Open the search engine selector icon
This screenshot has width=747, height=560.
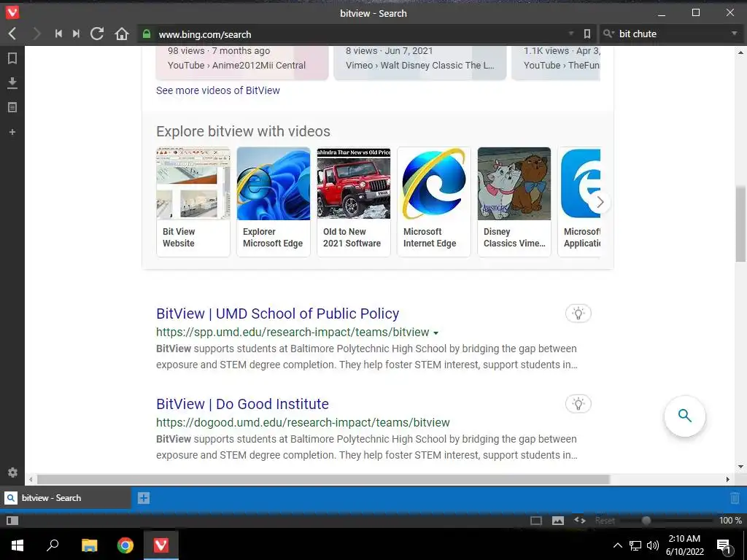tap(608, 34)
